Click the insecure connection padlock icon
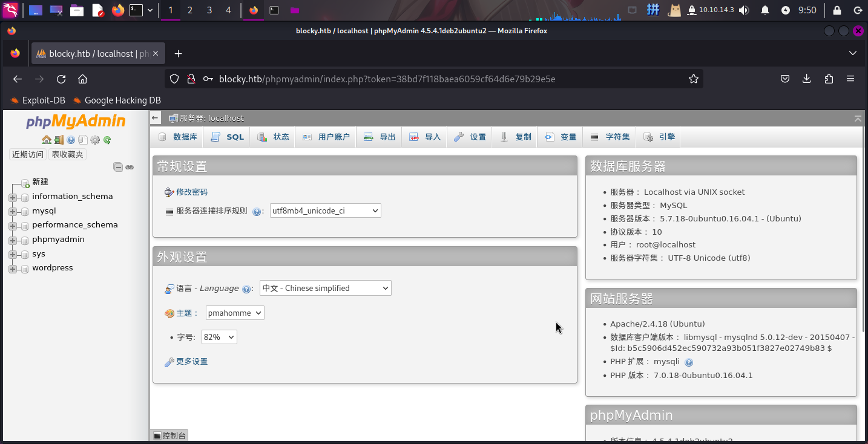 [x=191, y=79]
